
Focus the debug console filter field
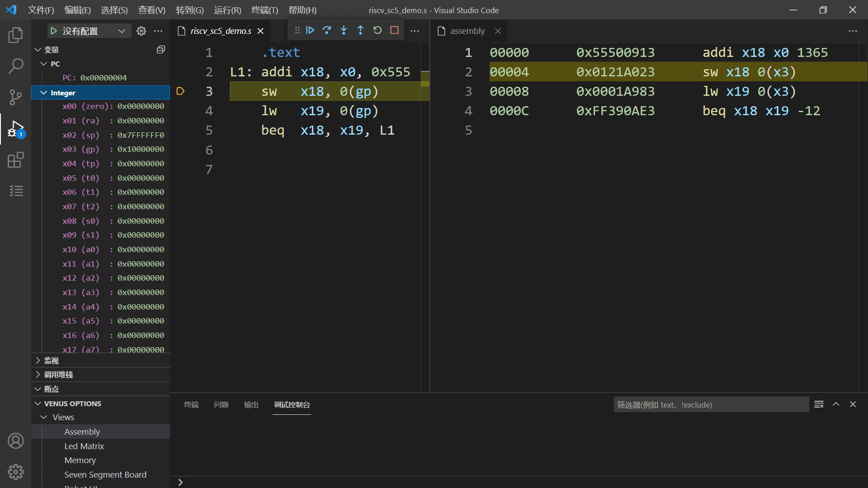click(x=711, y=404)
